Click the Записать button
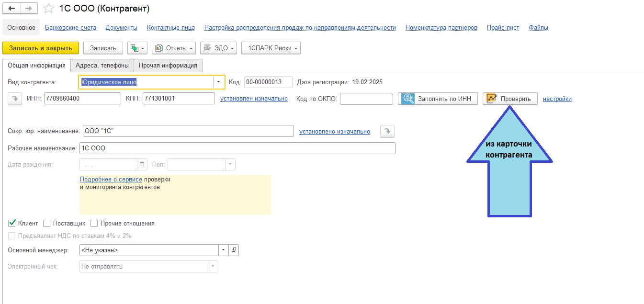 point(103,48)
